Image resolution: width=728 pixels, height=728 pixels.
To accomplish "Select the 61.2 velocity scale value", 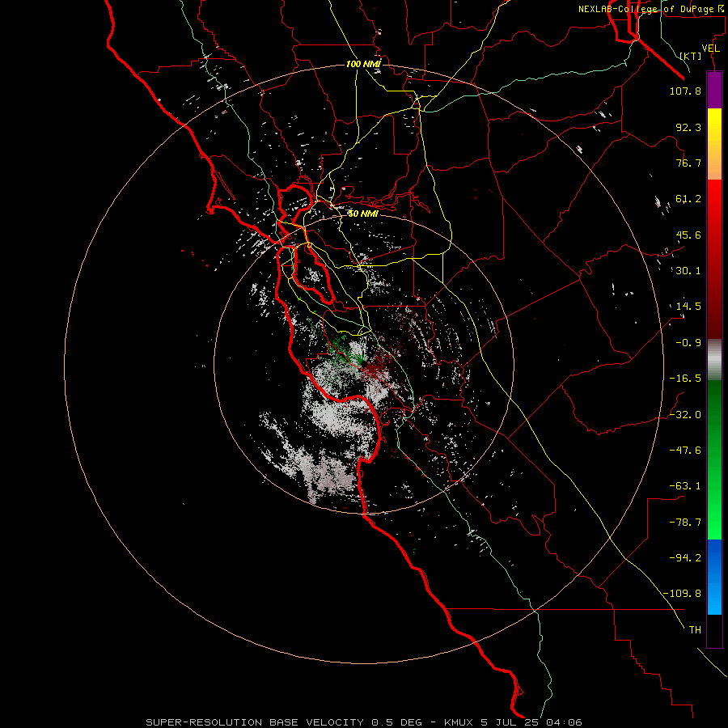I will tap(688, 199).
